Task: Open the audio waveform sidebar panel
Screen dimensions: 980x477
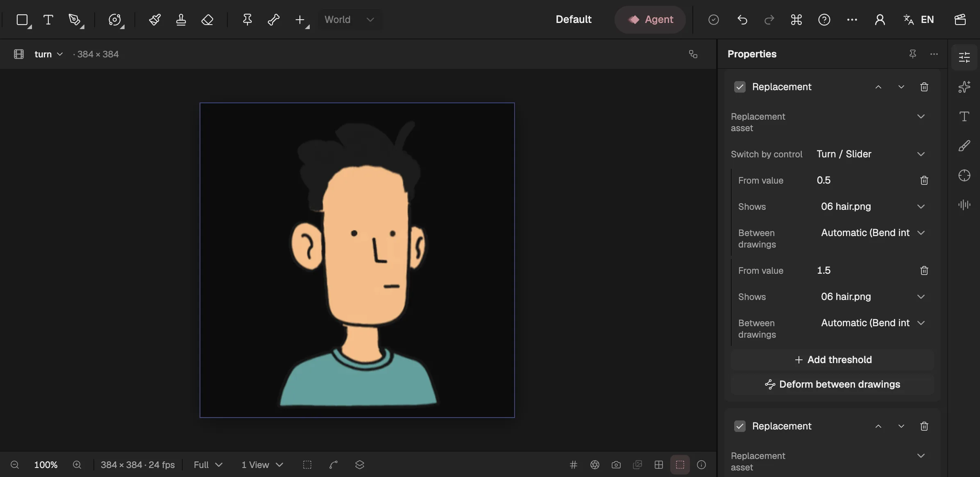Action: [964, 204]
